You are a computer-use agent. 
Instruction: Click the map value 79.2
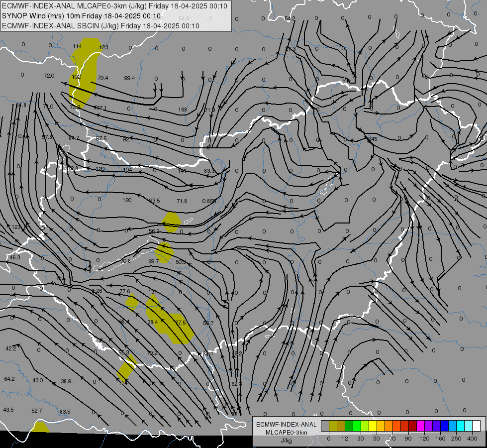152,353
